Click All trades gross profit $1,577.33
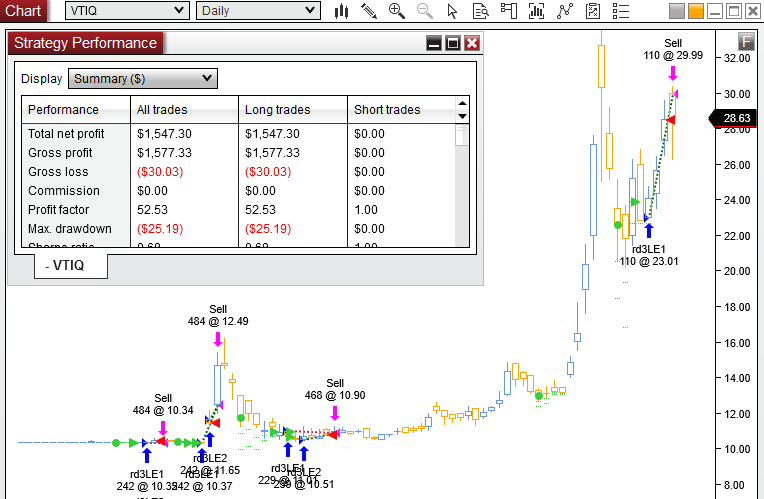The height and width of the screenshot is (499, 764). 164,153
